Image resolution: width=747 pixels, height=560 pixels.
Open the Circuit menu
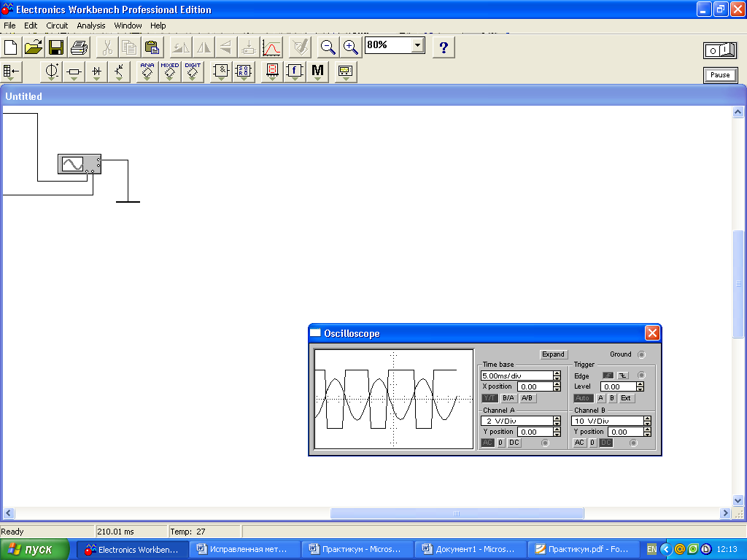click(x=57, y=26)
